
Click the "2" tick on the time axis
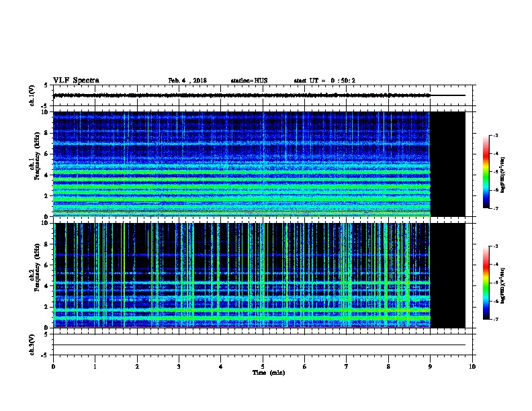[137, 367]
